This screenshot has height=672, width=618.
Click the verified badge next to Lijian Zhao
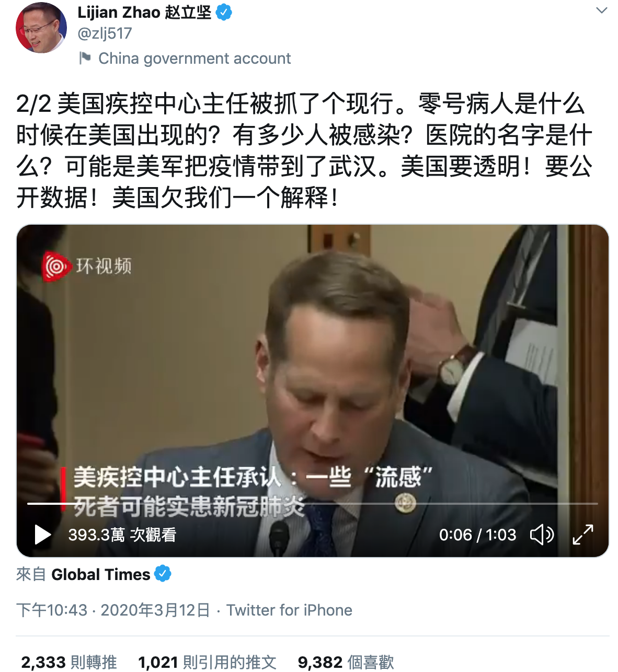(224, 12)
